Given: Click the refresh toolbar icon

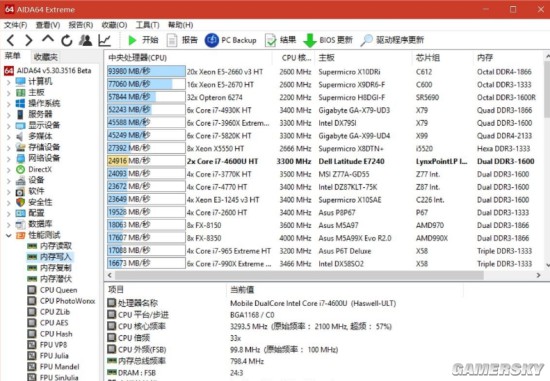Looking at the screenshot, I should coord(67,41).
